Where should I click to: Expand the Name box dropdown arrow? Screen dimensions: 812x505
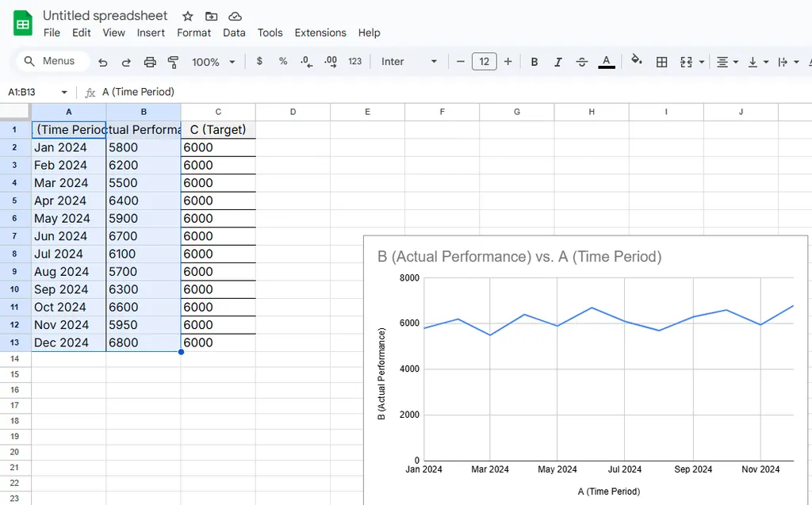(x=64, y=92)
